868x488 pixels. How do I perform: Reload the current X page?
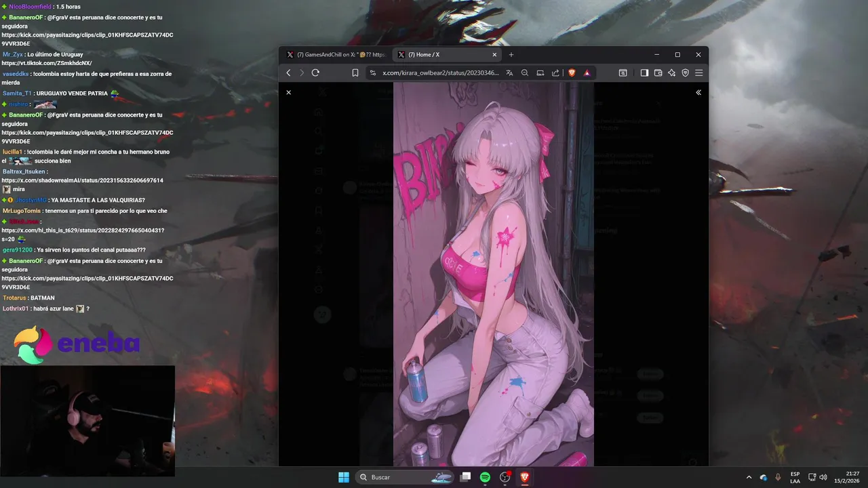(315, 73)
